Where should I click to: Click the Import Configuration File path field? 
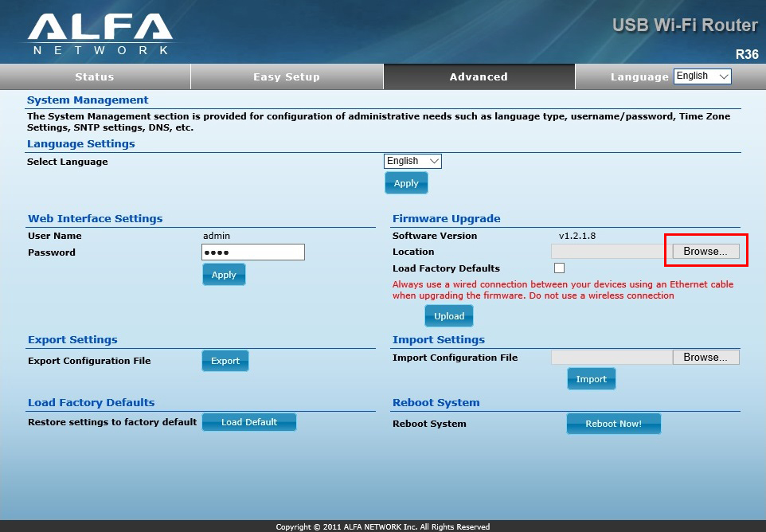pos(611,358)
